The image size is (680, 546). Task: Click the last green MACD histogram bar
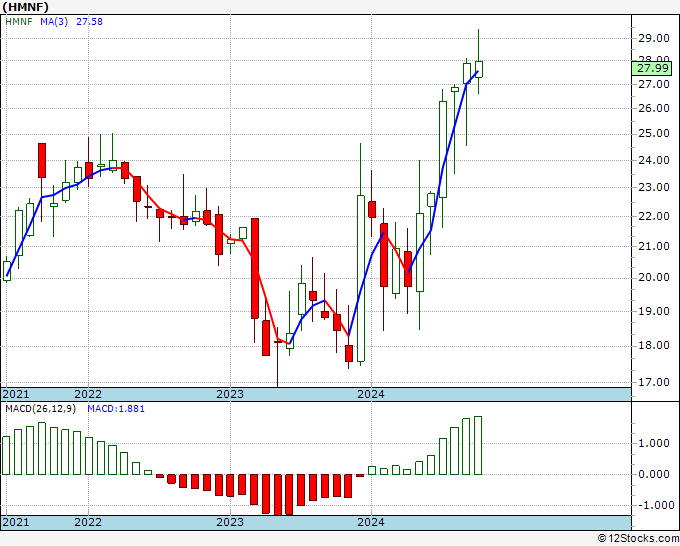pos(478,445)
